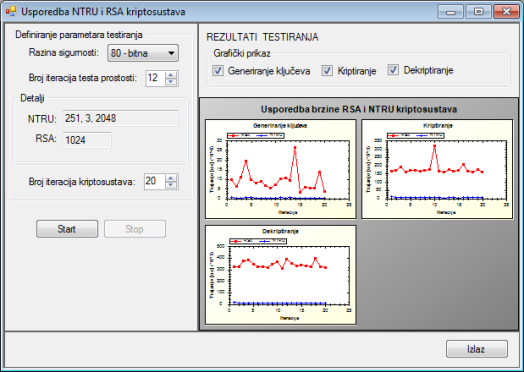Viewport: 524px width, 372px height.
Task: Toggle the Kriptiranje checkbox
Action: 327,71
